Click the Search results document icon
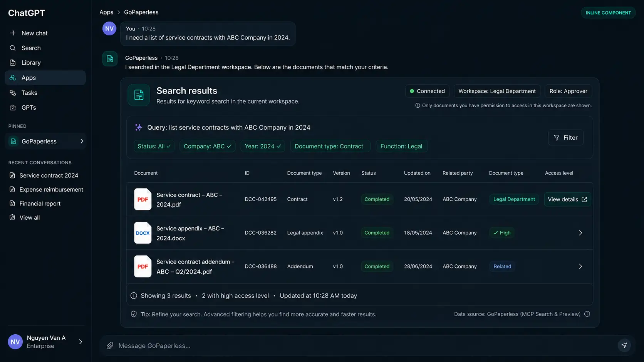Viewport: 644px width, 362px height. (x=139, y=95)
